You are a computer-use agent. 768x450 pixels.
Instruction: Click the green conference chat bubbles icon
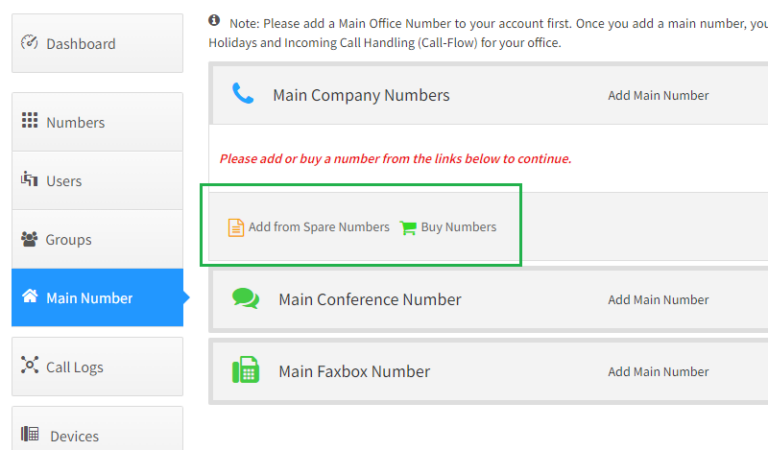click(x=245, y=298)
